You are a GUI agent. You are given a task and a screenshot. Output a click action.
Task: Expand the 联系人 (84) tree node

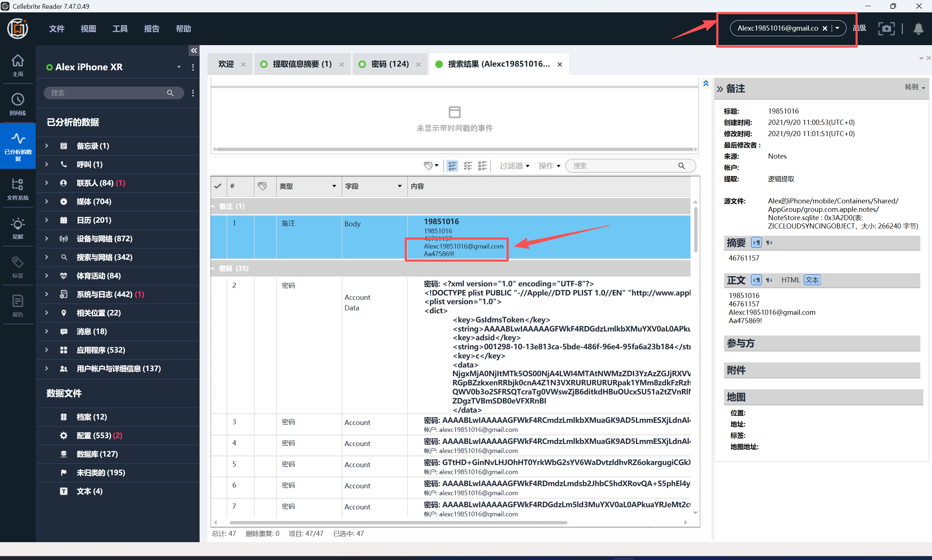[47, 183]
